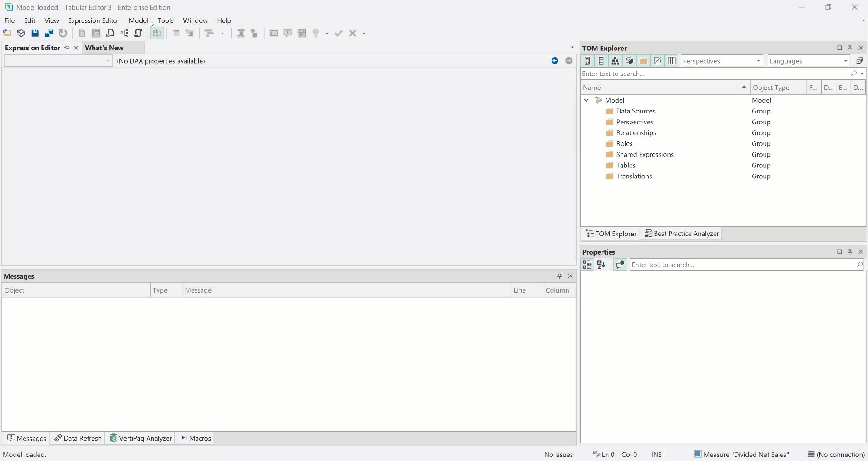Screen dimensions: 868x461
Task: Toggle column visibility view in TOM Explorer
Action: 672,61
